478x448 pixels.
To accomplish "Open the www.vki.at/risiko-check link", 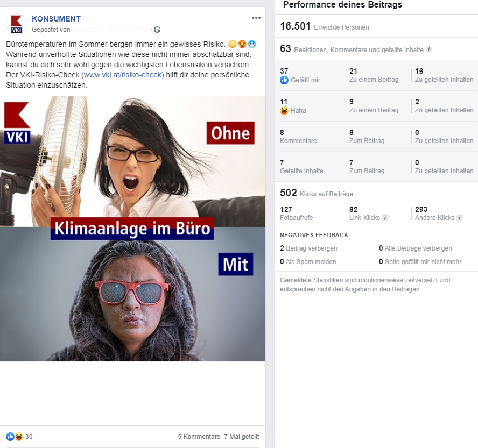I will click(123, 75).
